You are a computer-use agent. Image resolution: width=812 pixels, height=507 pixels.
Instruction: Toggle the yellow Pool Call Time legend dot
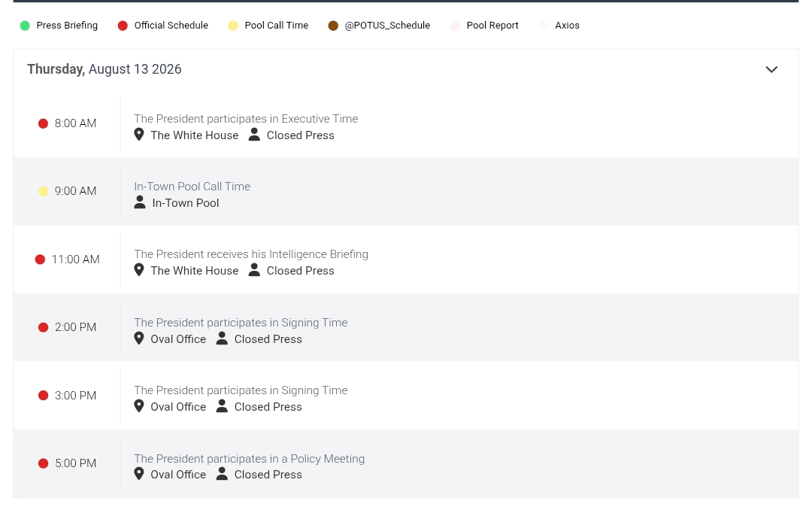[233, 26]
